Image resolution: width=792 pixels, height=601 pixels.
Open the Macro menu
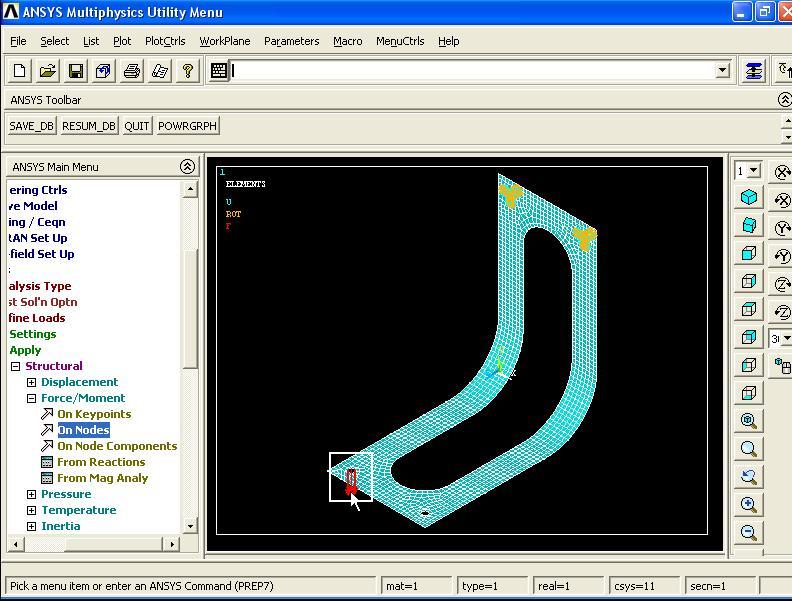tap(348, 41)
